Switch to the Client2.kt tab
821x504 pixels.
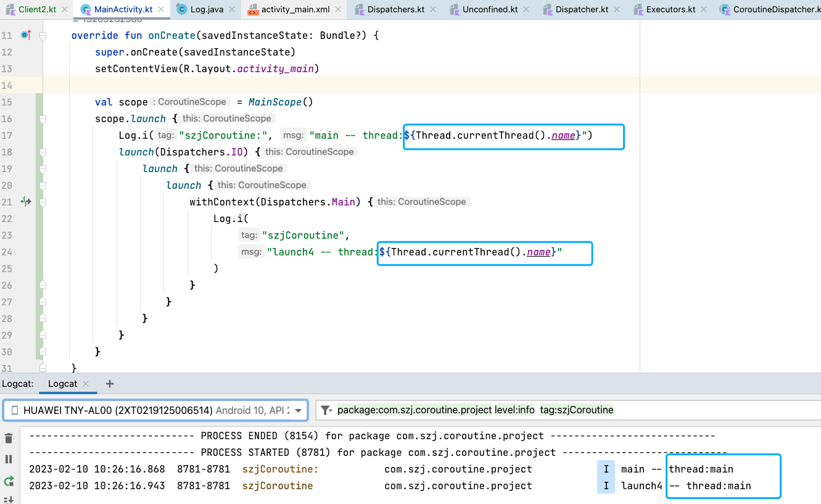pos(37,9)
